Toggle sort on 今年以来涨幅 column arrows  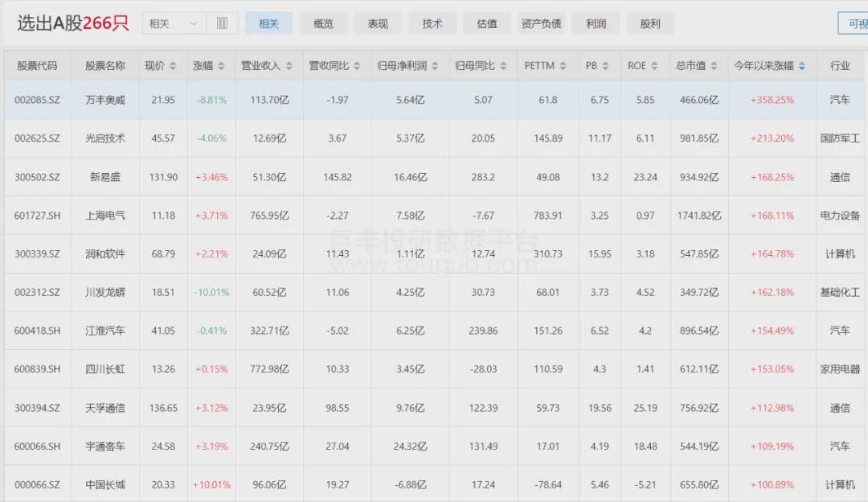point(802,66)
